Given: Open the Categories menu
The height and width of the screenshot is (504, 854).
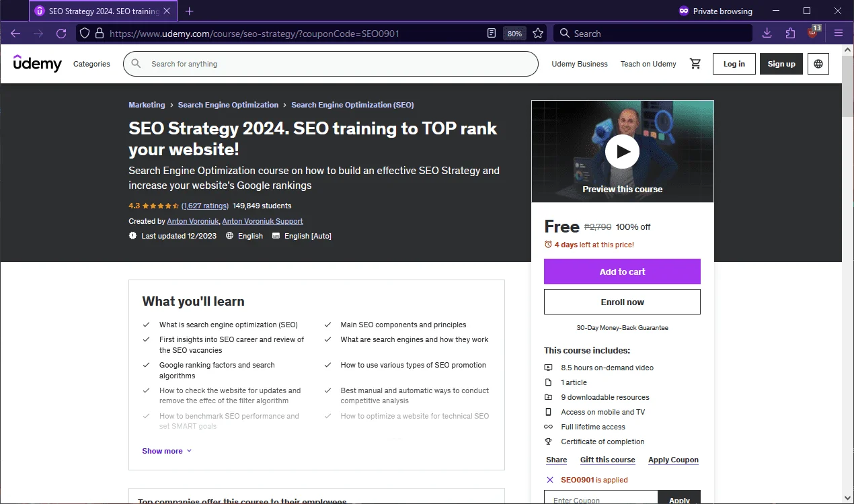Looking at the screenshot, I should (x=91, y=64).
